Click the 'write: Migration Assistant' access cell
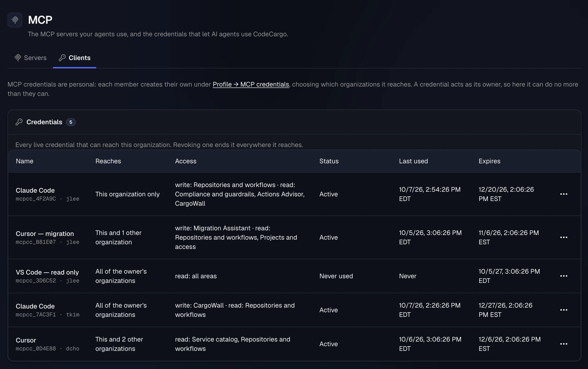The image size is (588, 369). 236,237
